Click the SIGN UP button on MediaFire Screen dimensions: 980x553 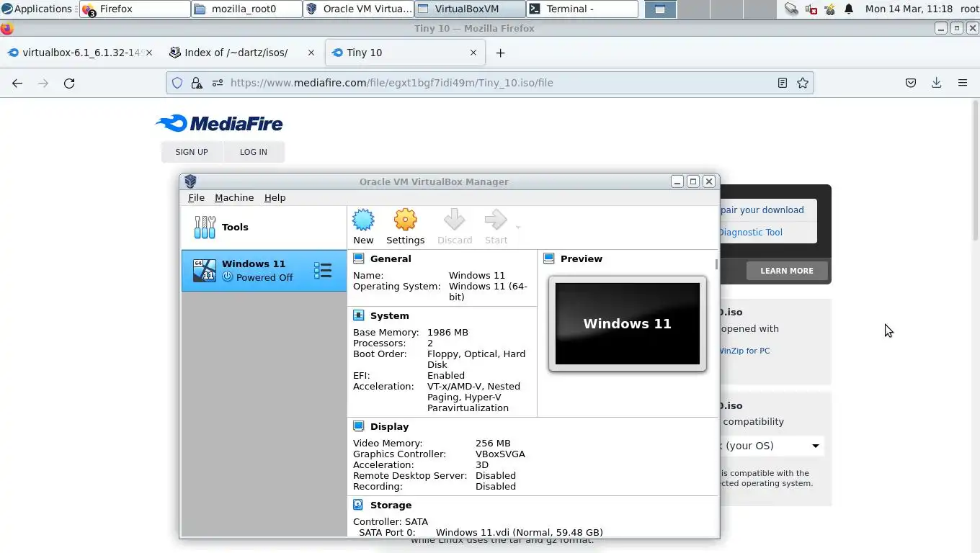click(x=191, y=152)
